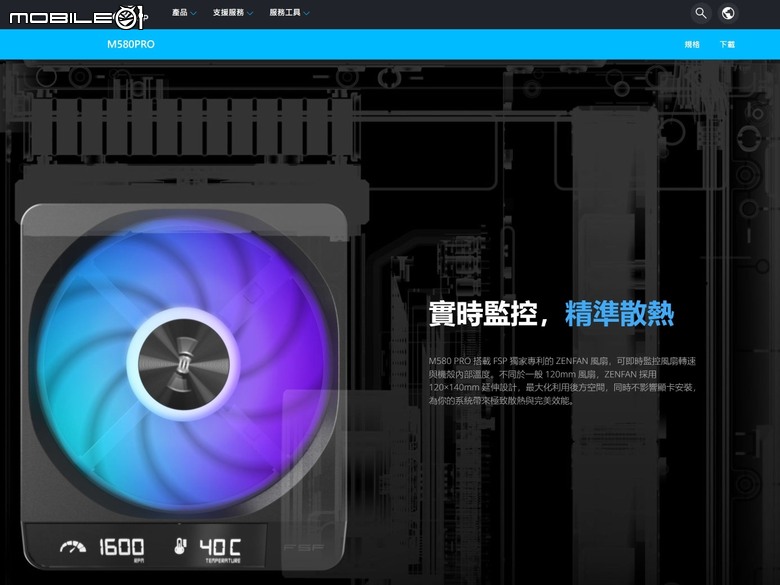Click the Mobile01 FSP logo
Image resolution: width=780 pixels, height=585 pixels.
coord(78,17)
